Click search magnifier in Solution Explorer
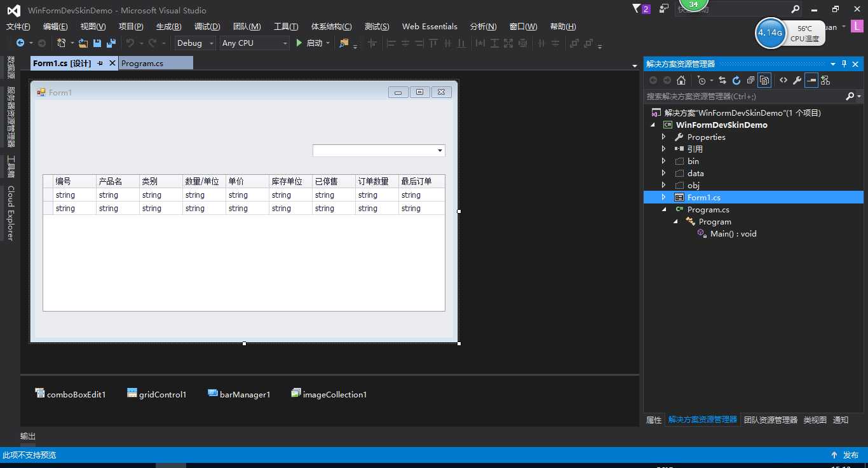The width and height of the screenshot is (868, 468). pyautogui.click(x=850, y=96)
